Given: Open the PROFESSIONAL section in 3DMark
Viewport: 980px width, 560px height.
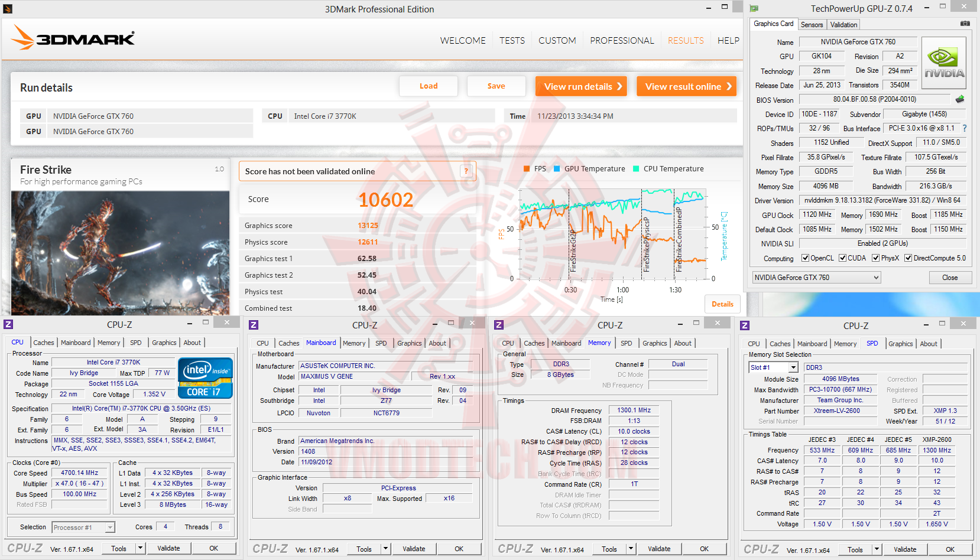Looking at the screenshot, I should (622, 40).
